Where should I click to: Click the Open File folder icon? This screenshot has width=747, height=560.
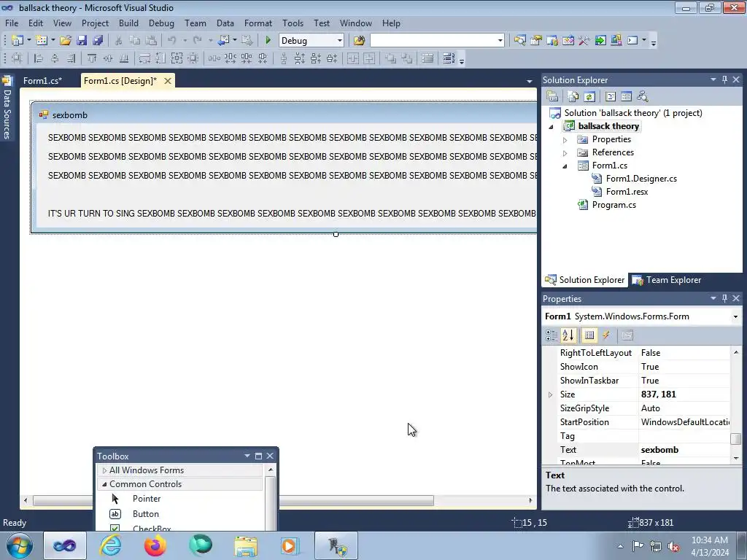[x=65, y=41]
